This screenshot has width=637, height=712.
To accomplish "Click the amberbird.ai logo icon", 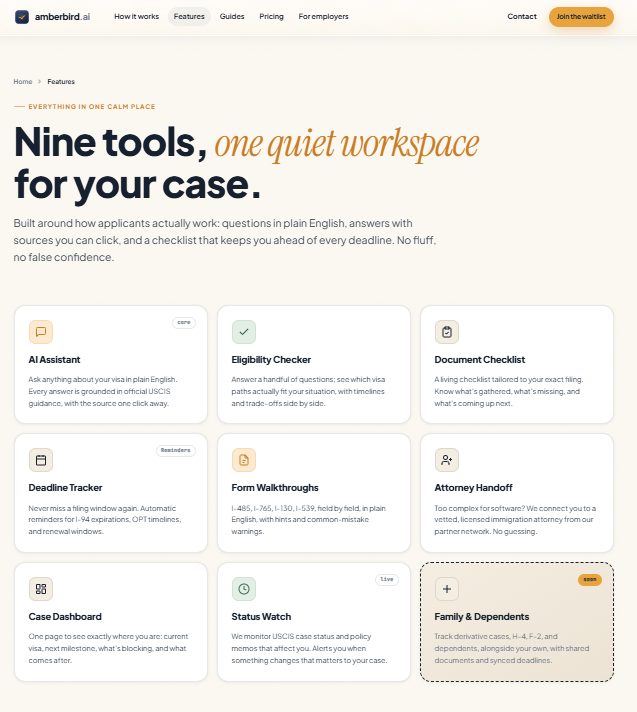I will click(x=22, y=17).
